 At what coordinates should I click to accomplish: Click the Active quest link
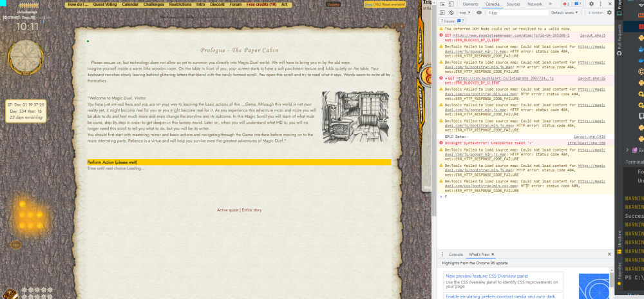[228, 210]
